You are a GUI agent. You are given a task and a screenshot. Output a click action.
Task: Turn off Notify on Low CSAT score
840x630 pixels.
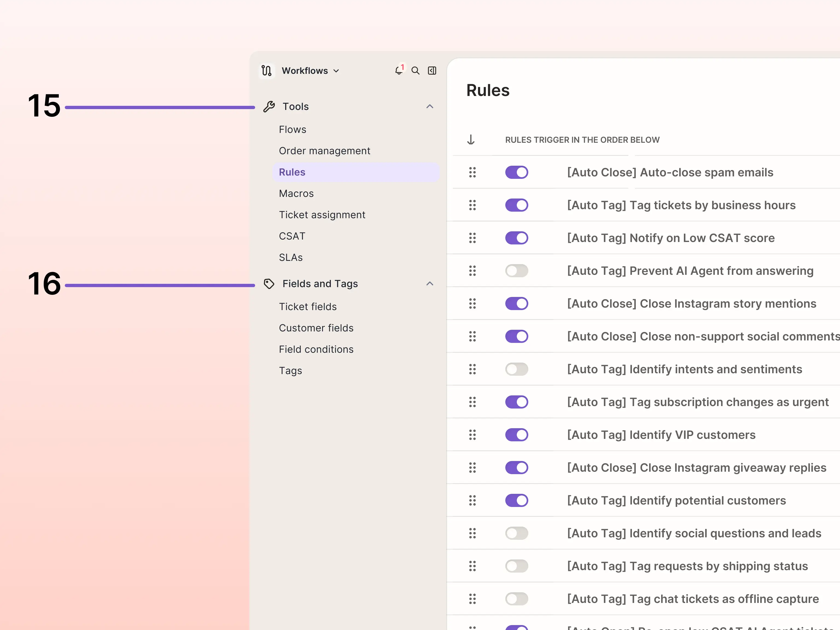[x=517, y=238]
